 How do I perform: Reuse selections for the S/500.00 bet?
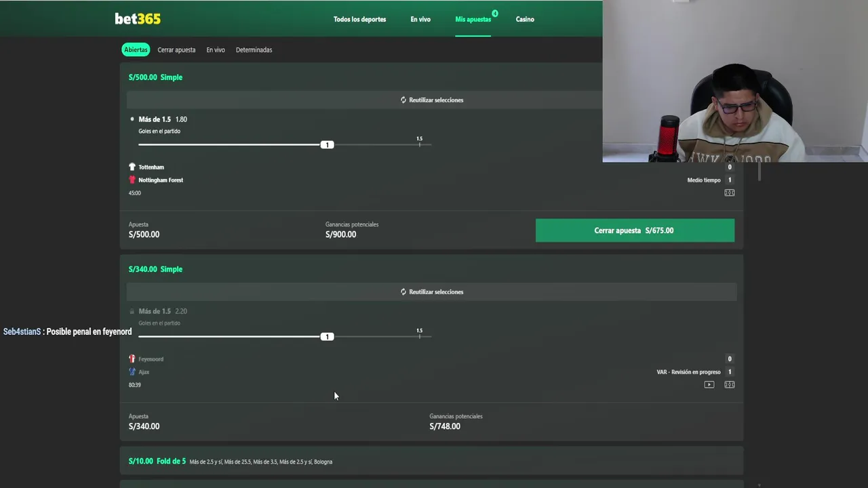pos(432,100)
